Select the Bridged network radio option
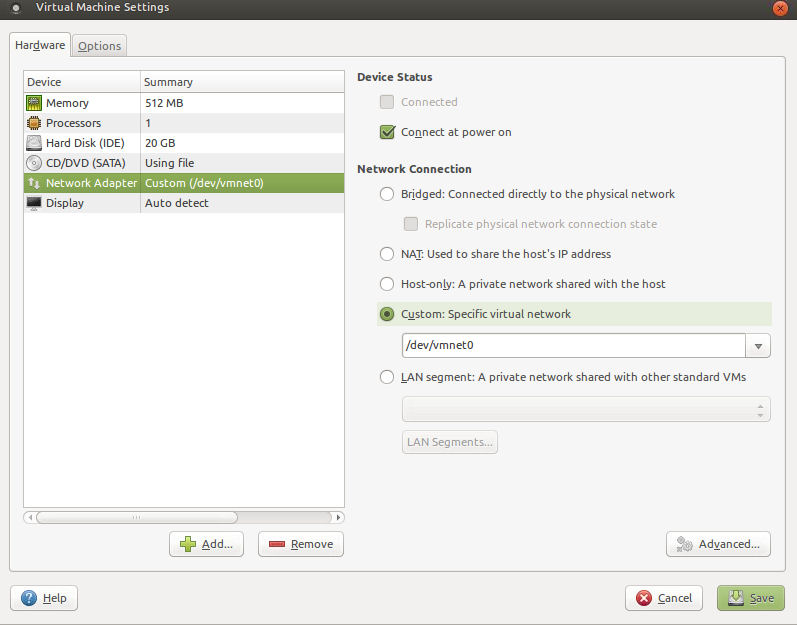 [x=387, y=194]
